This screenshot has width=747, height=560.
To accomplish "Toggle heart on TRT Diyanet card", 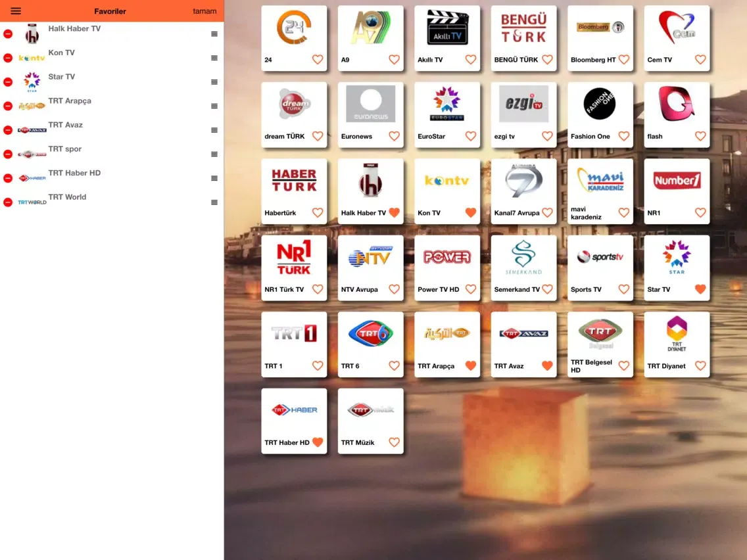I will (700, 365).
